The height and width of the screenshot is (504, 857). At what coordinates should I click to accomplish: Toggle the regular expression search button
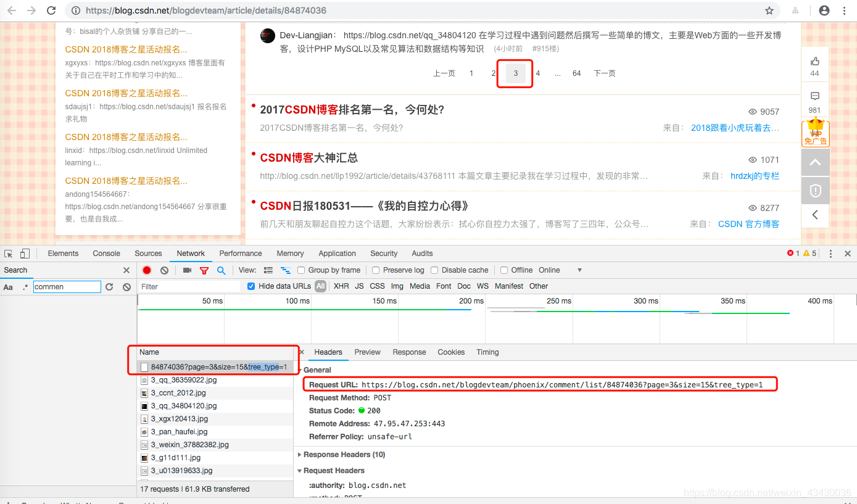tap(25, 287)
